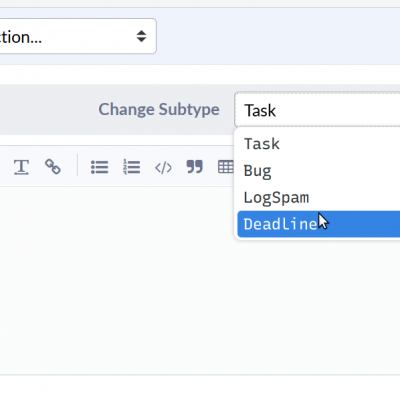Choose the Task option in the list

319,144
